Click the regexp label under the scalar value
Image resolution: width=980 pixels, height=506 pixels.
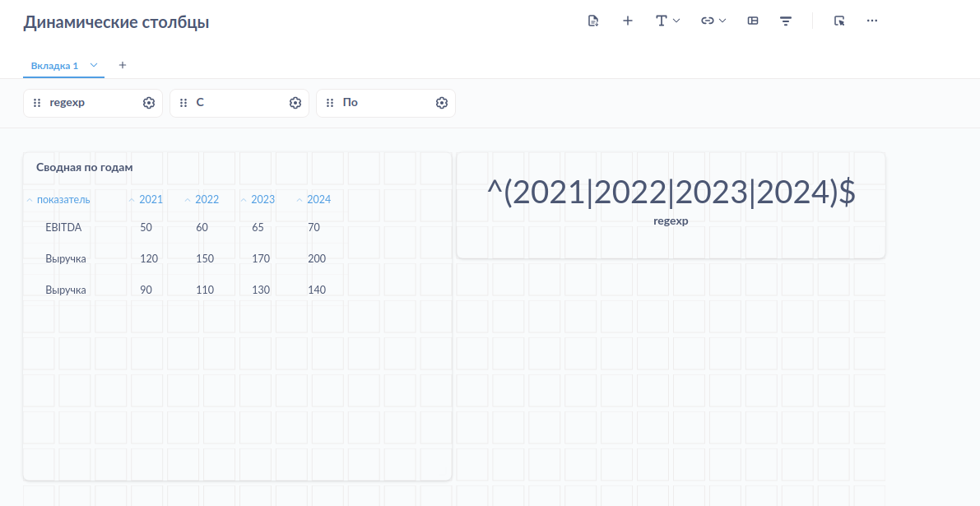tap(671, 221)
